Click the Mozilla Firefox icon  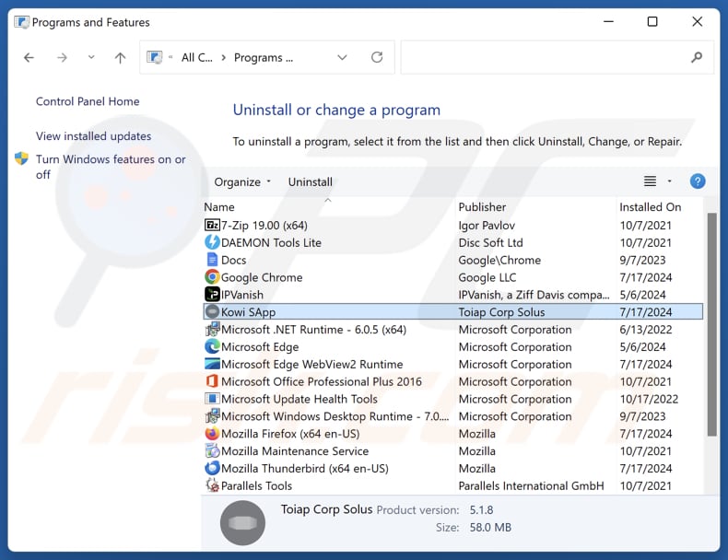(x=212, y=433)
